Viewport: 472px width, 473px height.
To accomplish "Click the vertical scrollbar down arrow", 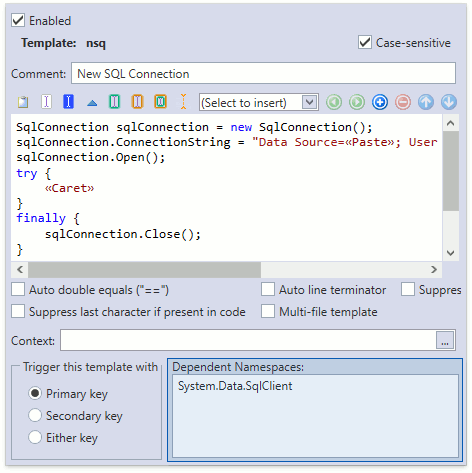I will tap(451, 253).
